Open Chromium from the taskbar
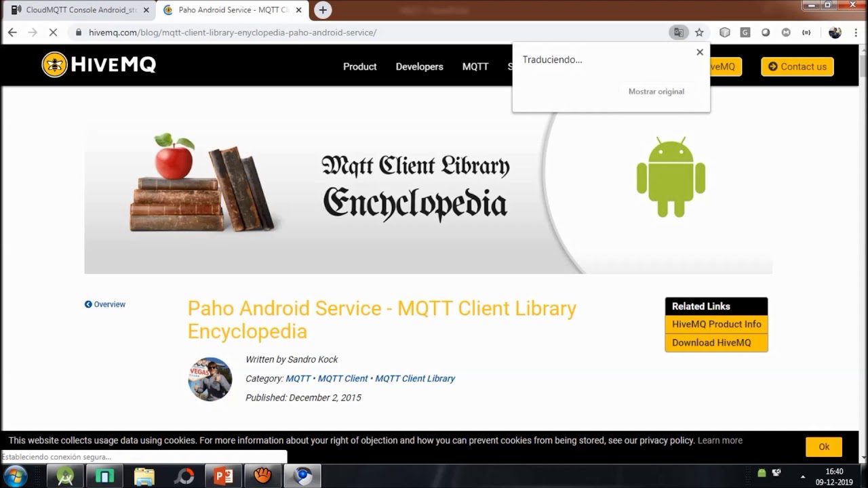The width and height of the screenshot is (868, 488). point(302,476)
